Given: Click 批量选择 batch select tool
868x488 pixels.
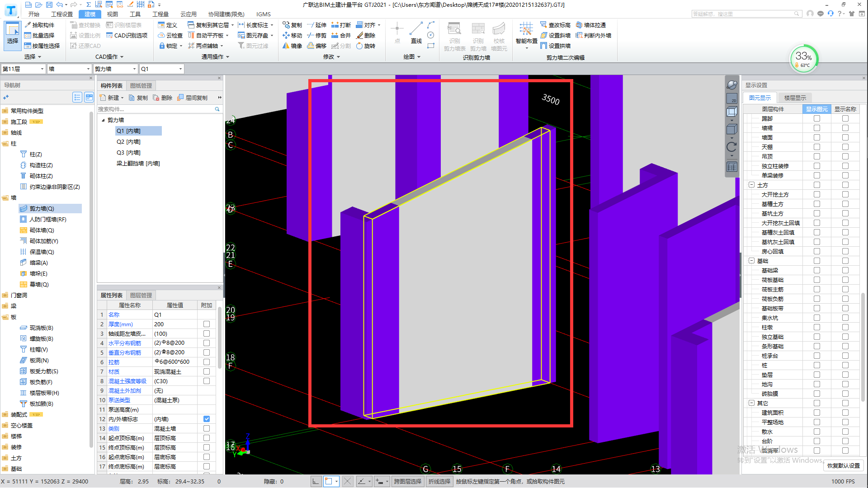Looking at the screenshot, I should pos(39,35).
